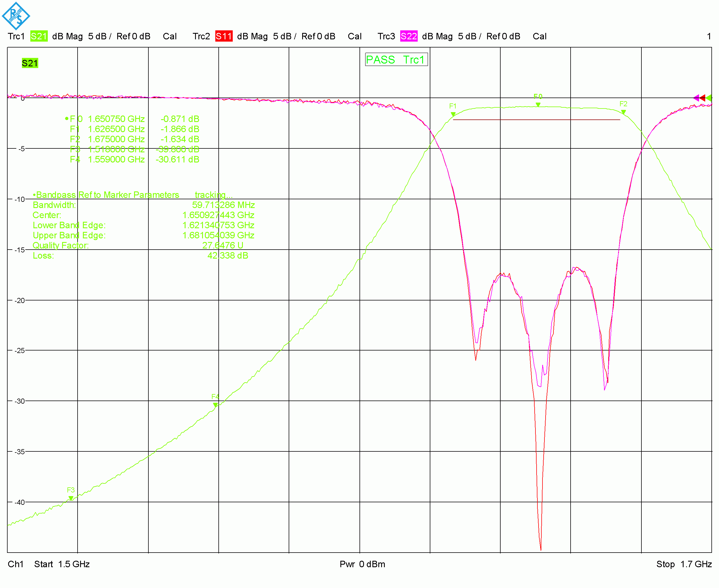The width and height of the screenshot is (719, 588).
Task: Click the Upper Band Edge 1.681054039 GHz value
Action: [218, 235]
